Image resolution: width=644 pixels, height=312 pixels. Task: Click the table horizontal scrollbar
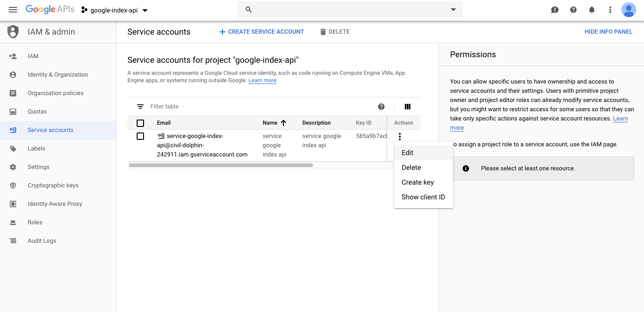point(221,165)
